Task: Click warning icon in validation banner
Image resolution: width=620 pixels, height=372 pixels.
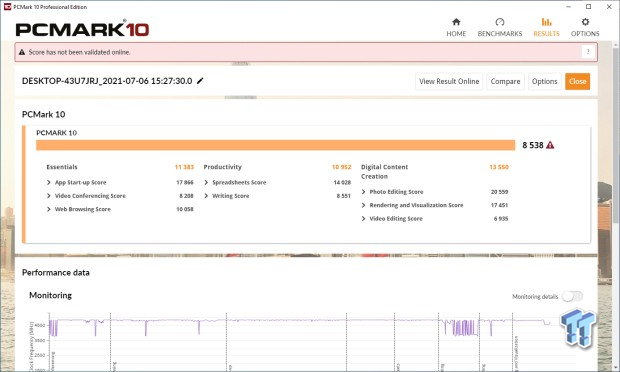Action: coord(22,52)
